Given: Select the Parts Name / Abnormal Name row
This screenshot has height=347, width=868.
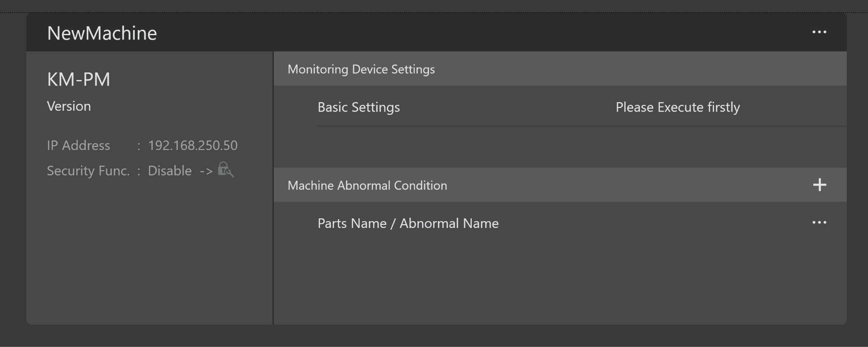Looking at the screenshot, I should 408,223.
